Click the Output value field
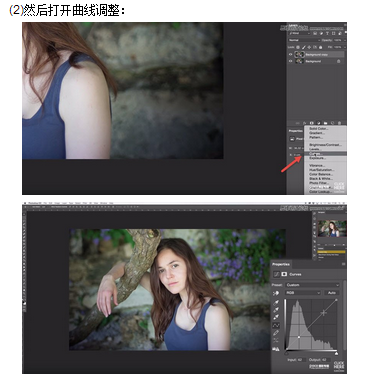 click(326, 360)
